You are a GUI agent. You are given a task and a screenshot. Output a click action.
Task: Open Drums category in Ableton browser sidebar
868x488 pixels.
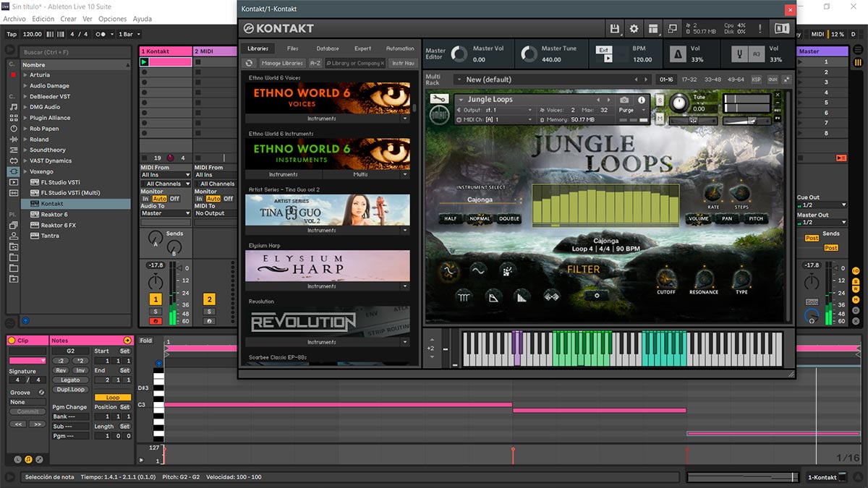pos(13,118)
